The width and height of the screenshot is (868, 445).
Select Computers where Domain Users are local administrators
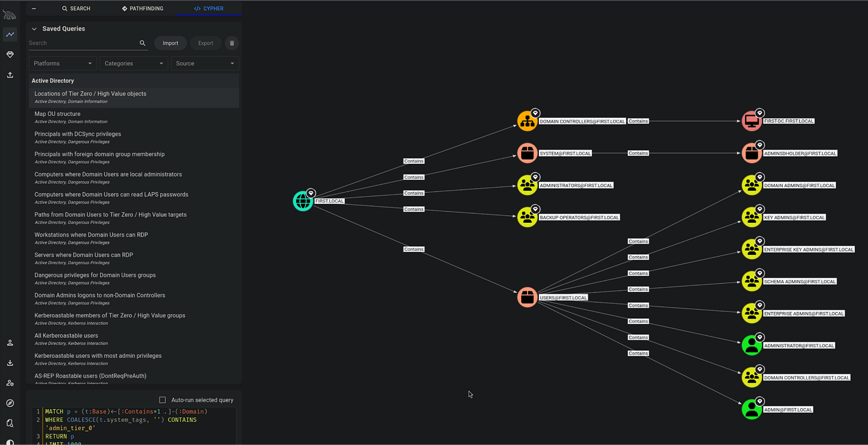click(134, 178)
